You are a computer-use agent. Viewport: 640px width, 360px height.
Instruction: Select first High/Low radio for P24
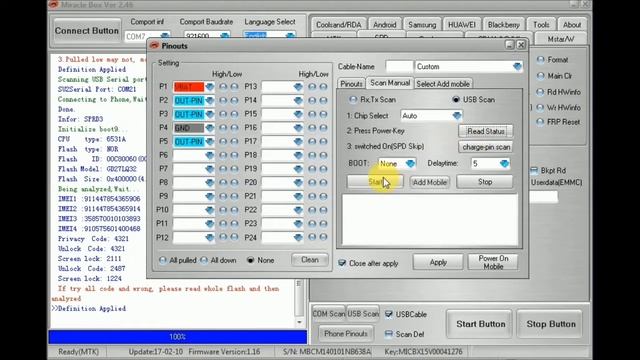pos(312,237)
